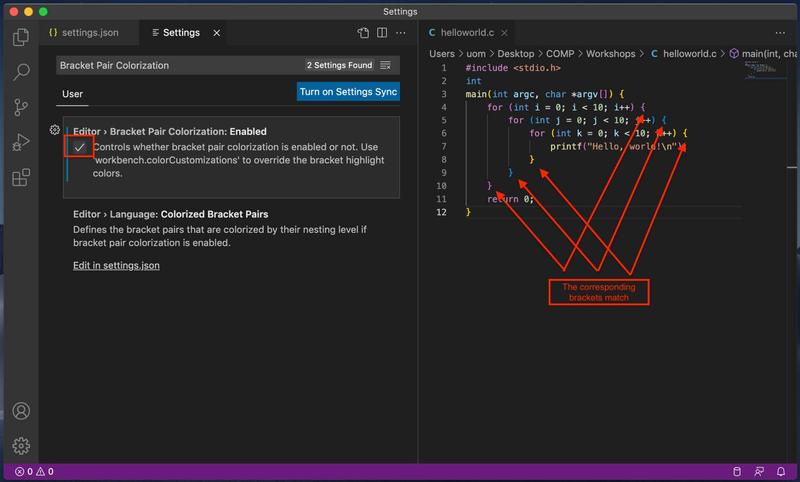Open the Explorer view in activity bar

coord(21,38)
